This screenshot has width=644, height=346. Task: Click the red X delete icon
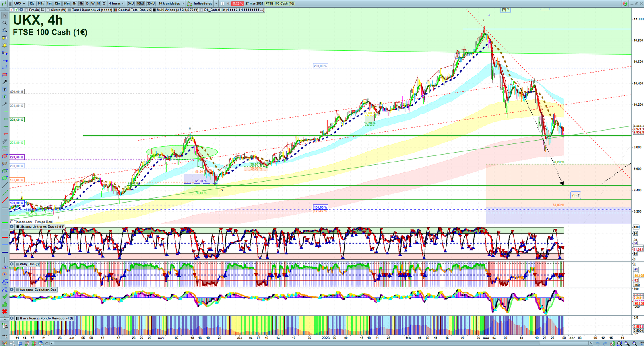(x=4, y=311)
